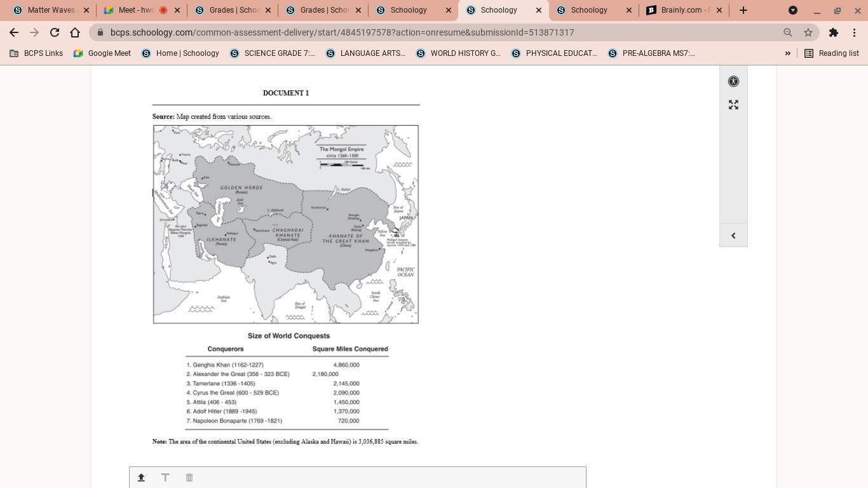Image resolution: width=868 pixels, height=488 pixels.
Task: Toggle fullscreen view of the assessment
Action: click(733, 105)
